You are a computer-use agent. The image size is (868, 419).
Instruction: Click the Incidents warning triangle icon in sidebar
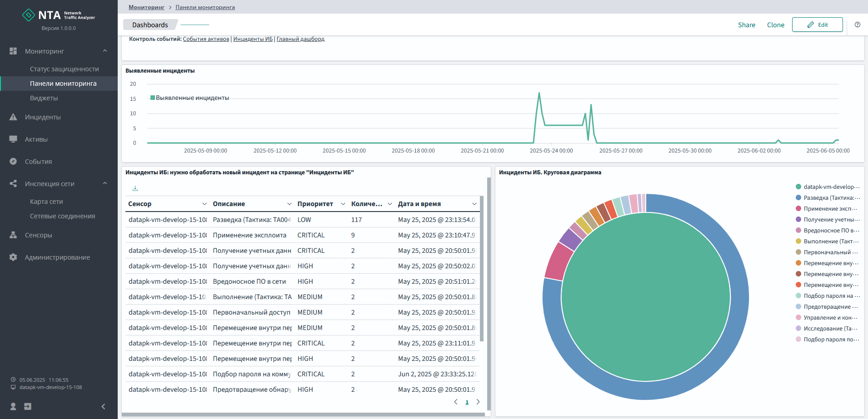(x=13, y=117)
